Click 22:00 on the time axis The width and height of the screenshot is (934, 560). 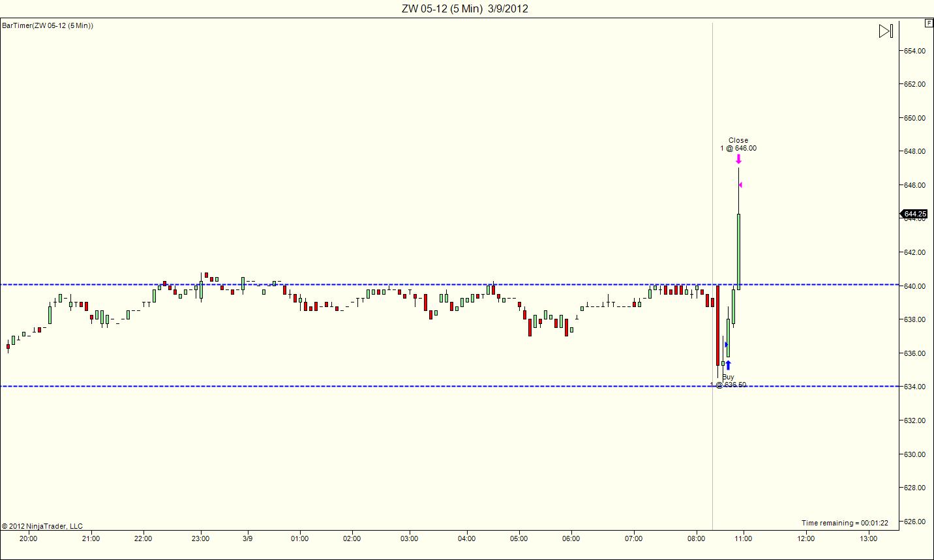point(143,538)
